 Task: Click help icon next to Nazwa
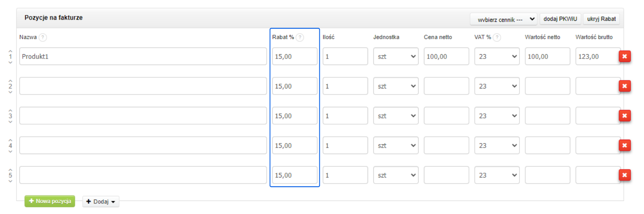click(43, 37)
